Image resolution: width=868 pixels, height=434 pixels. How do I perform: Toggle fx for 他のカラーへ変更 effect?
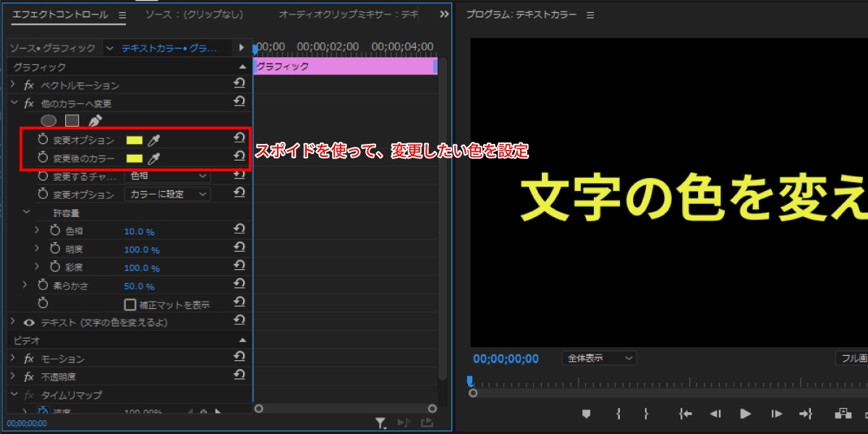pos(29,103)
